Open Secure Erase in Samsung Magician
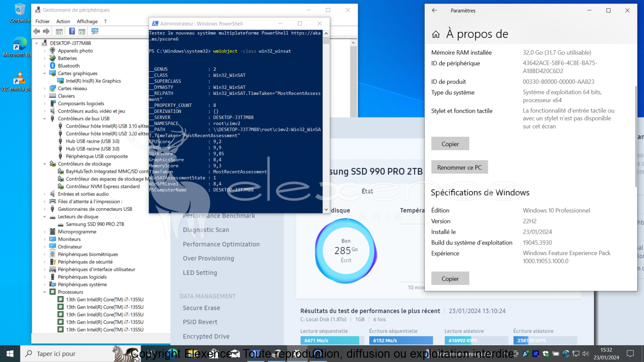 pos(201,308)
